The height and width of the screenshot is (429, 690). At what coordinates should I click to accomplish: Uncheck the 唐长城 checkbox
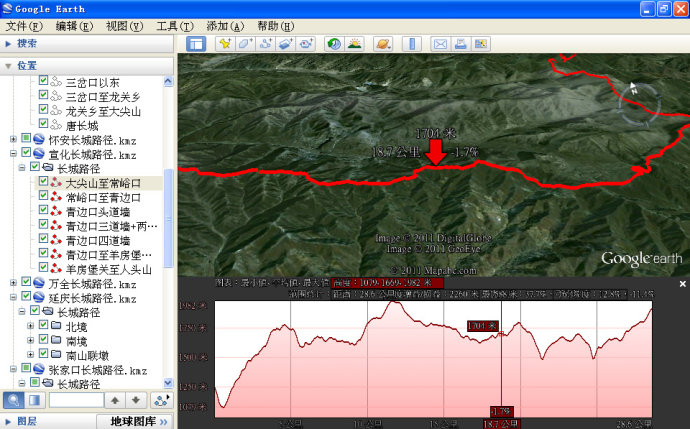click(x=43, y=123)
